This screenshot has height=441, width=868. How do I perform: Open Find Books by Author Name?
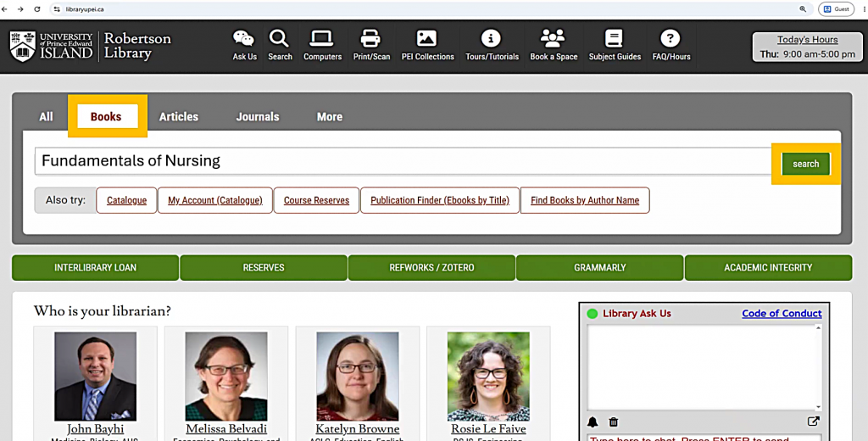click(585, 200)
